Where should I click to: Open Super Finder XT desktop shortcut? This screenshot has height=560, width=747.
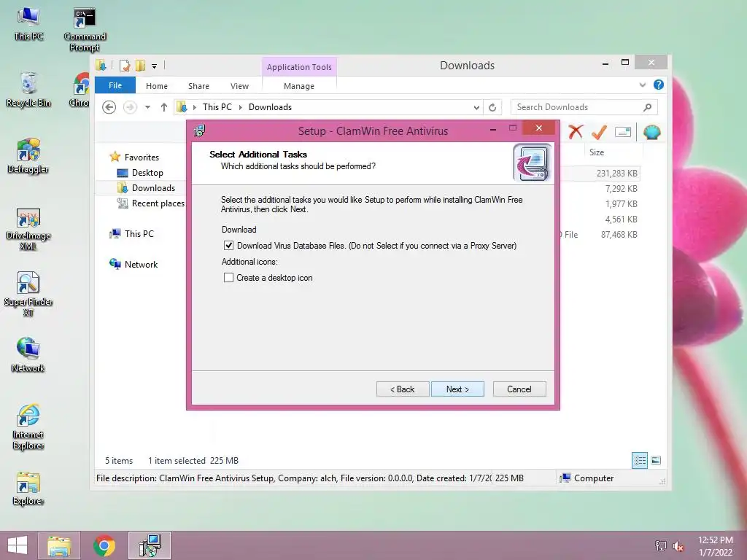point(28,295)
